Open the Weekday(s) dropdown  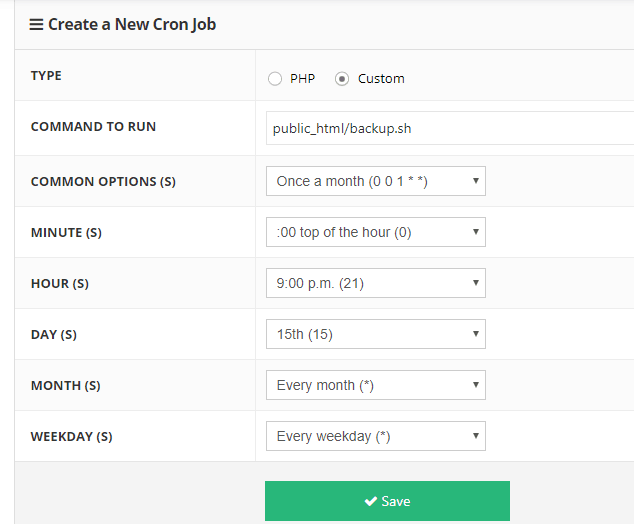coord(375,436)
